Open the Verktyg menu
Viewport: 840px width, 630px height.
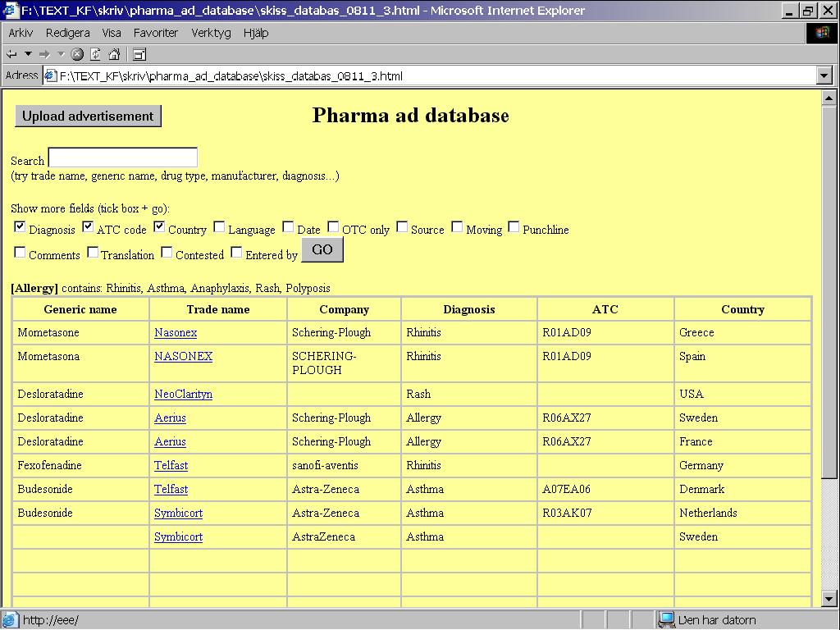(211, 33)
